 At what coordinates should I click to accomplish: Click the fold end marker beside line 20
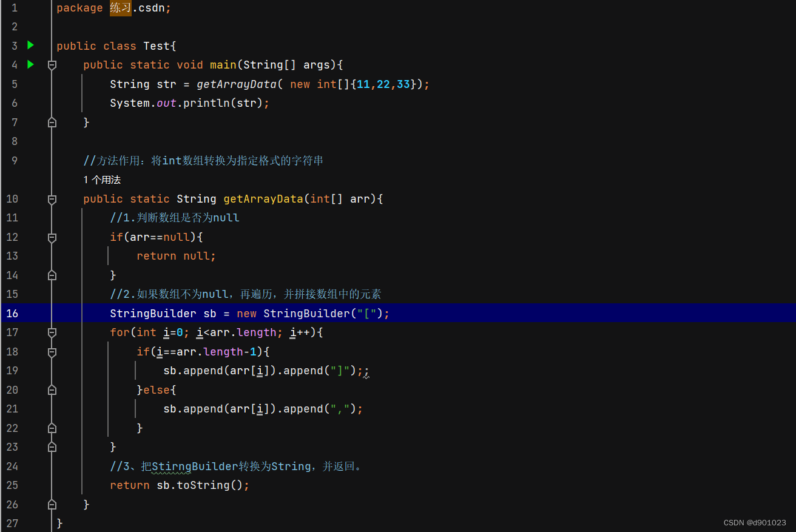(52, 389)
